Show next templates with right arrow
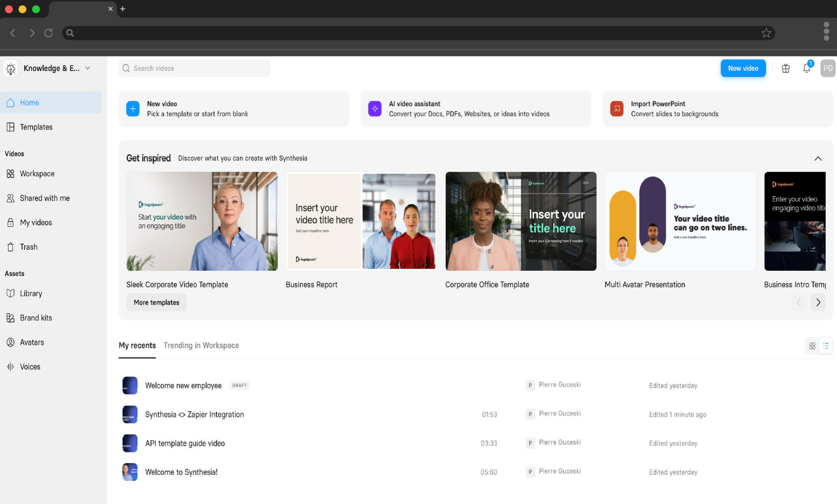The image size is (837, 504). (x=818, y=302)
